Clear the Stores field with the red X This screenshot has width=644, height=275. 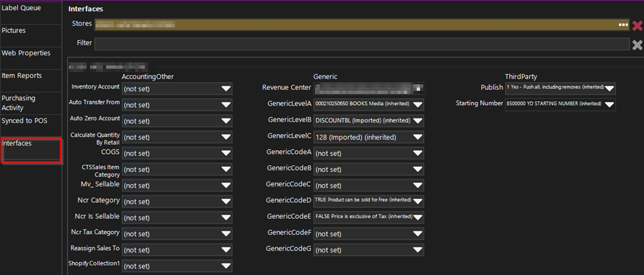tap(637, 26)
